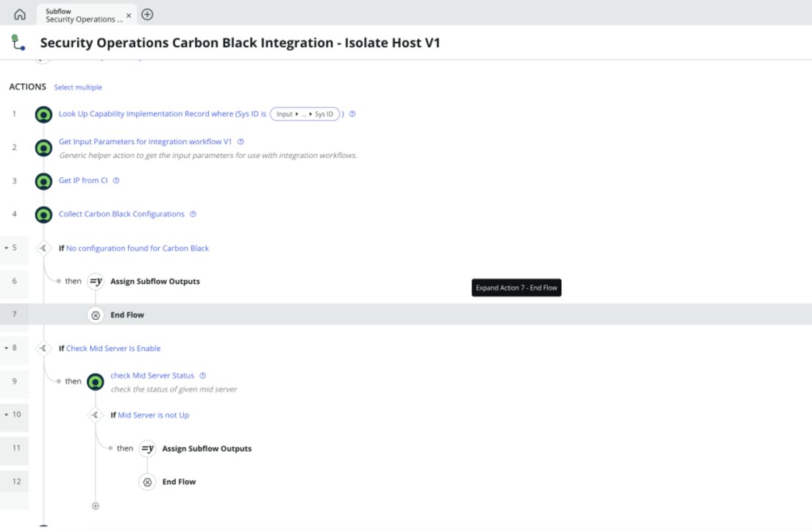Select step number 12 in the gutter

pyautogui.click(x=17, y=482)
